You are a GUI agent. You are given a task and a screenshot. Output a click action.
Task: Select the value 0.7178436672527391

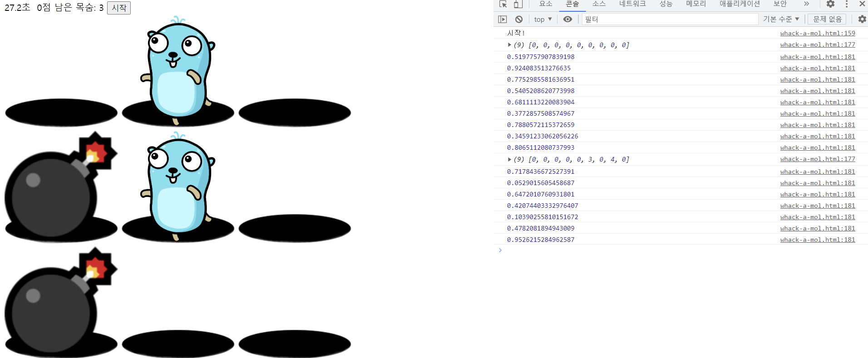point(541,172)
